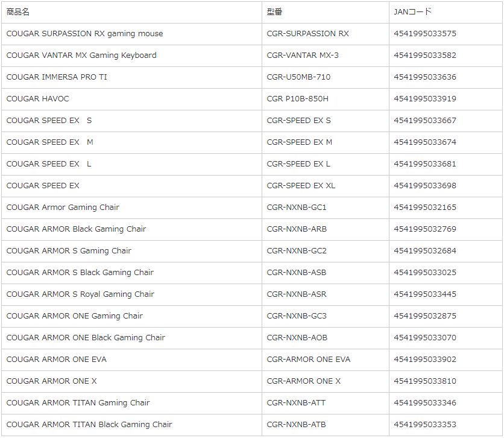
Task: Select model CGR-NXNB-ASB
Action: coord(297,272)
